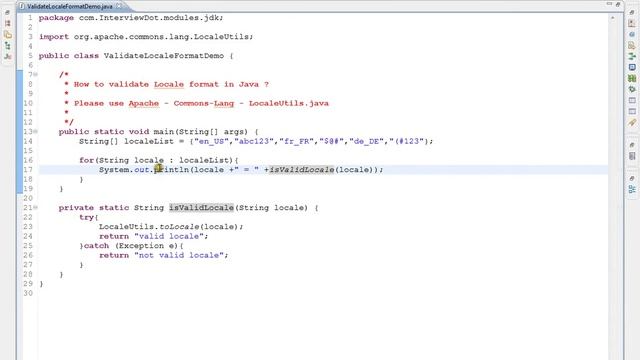Open the picture-like icon below top right restore

click(632, 24)
